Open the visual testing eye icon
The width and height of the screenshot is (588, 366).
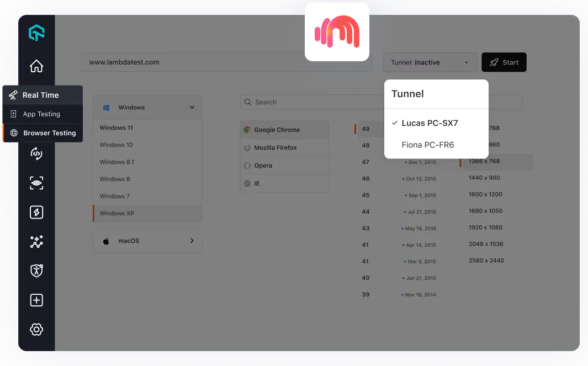tap(36, 183)
